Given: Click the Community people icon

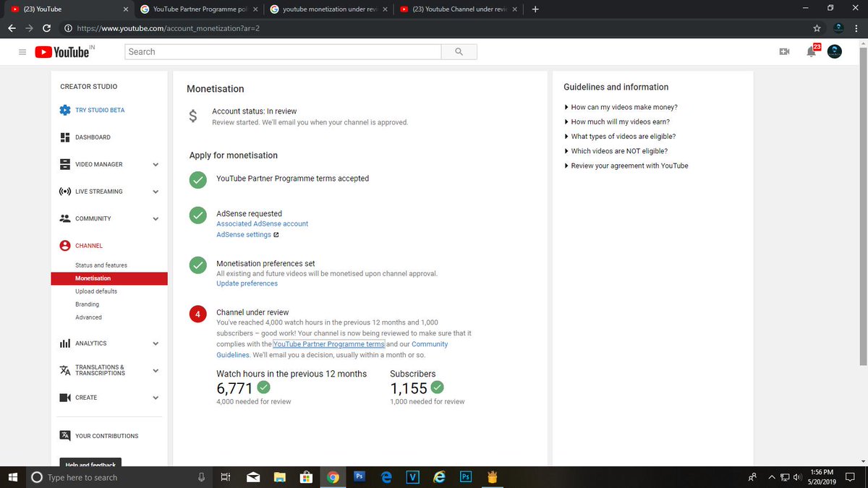Looking at the screenshot, I should click(x=65, y=218).
